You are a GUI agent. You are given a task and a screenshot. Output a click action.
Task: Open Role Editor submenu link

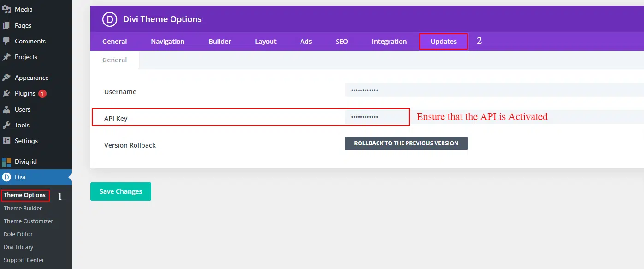(x=18, y=234)
